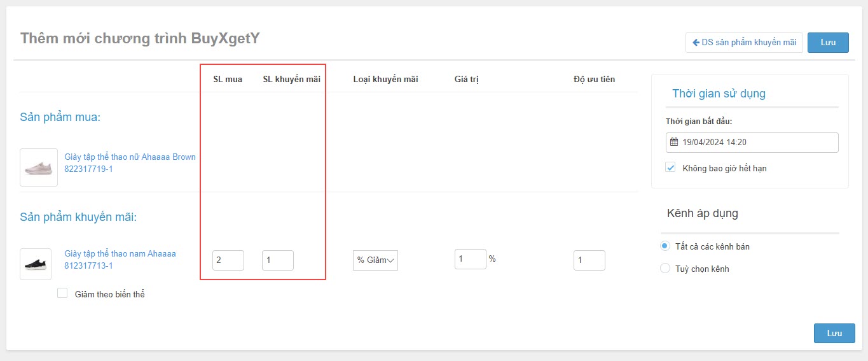Select 'Tất cả các kênh bán' radio option
The image size is (868, 361).
click(x=665, y=246)
